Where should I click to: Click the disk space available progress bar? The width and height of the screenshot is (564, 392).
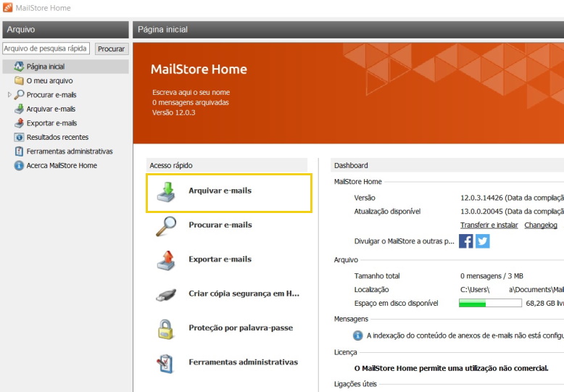pyautogui.click(x=490, y=303)
